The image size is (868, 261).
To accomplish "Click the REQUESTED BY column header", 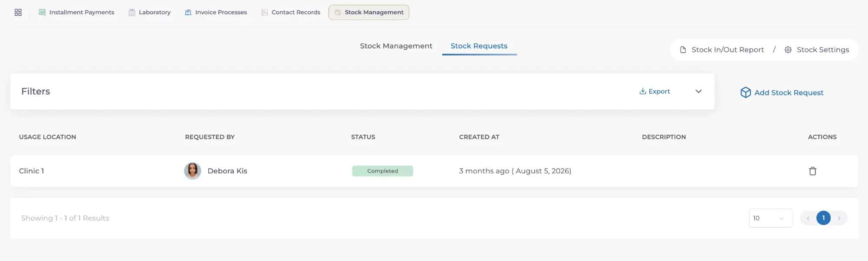I will coord(210,137).
